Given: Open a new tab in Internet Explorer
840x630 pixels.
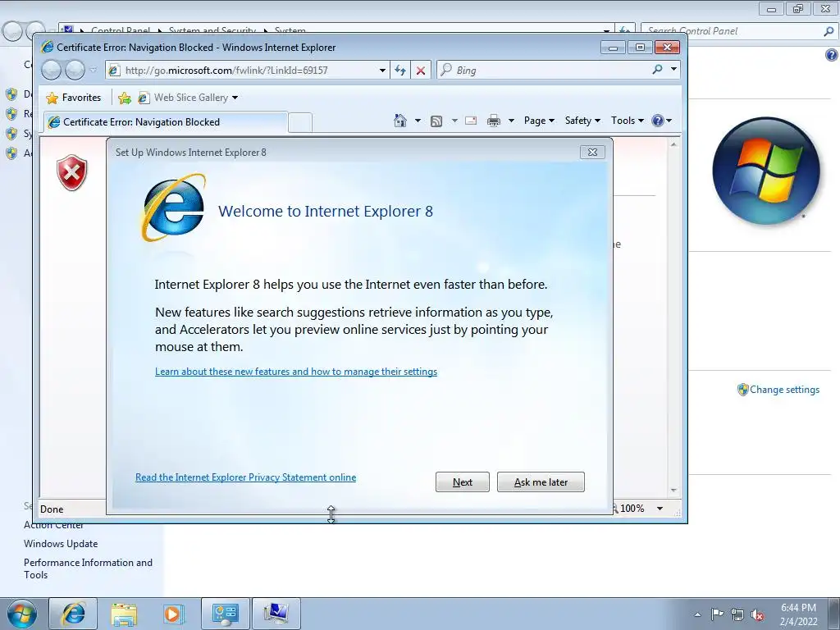Looking at the screenshot, I should coord(300,123).
